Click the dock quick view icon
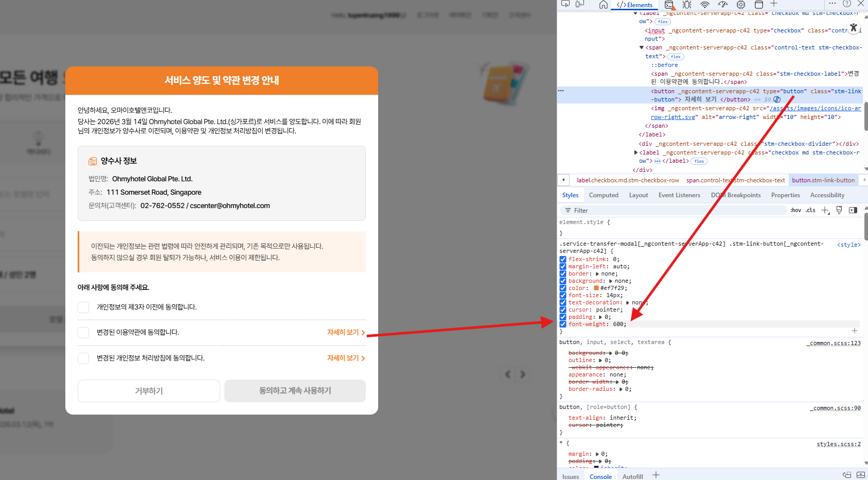This screenshot has width=868, height=480. pyautogui.click(x=847, y=475)
